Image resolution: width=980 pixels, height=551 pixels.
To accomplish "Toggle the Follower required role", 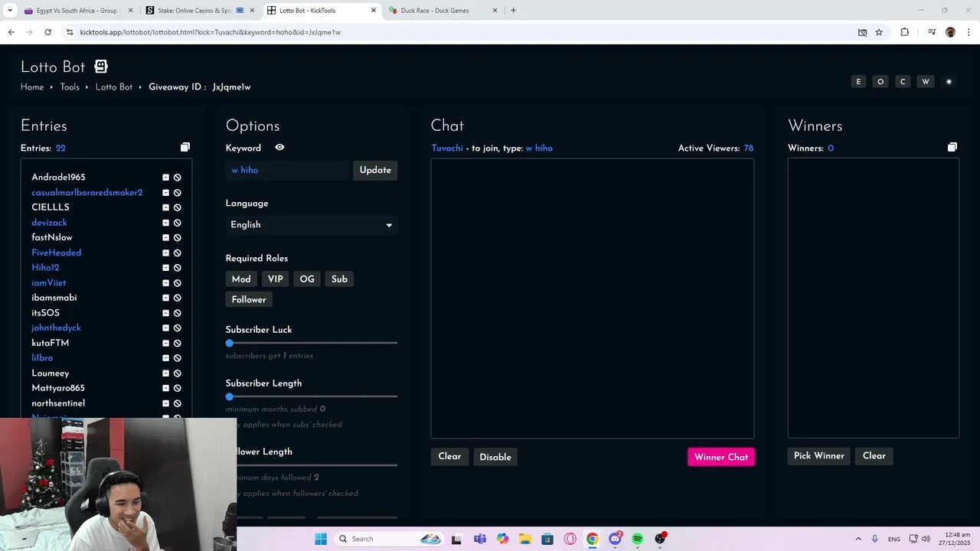I will click(x=249, y=300).
